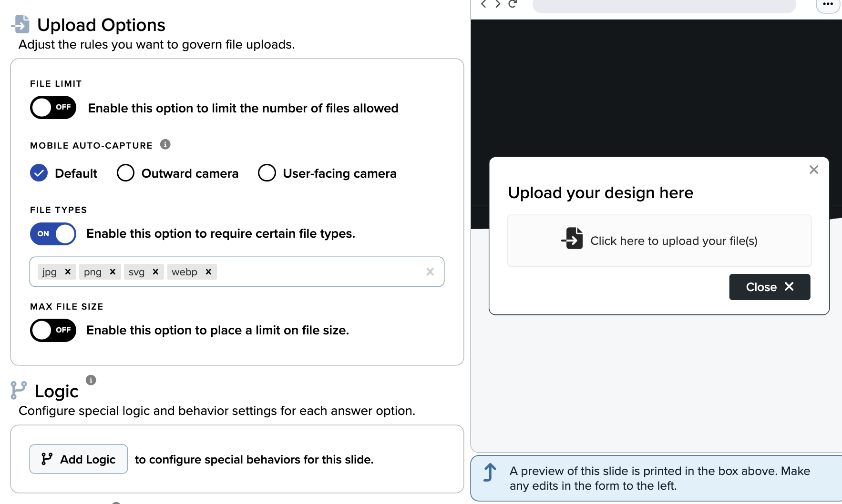Go forward in the preview browser
Image resolution: width=842 pixels, height=504 pixels.
(x=498, y=4)
